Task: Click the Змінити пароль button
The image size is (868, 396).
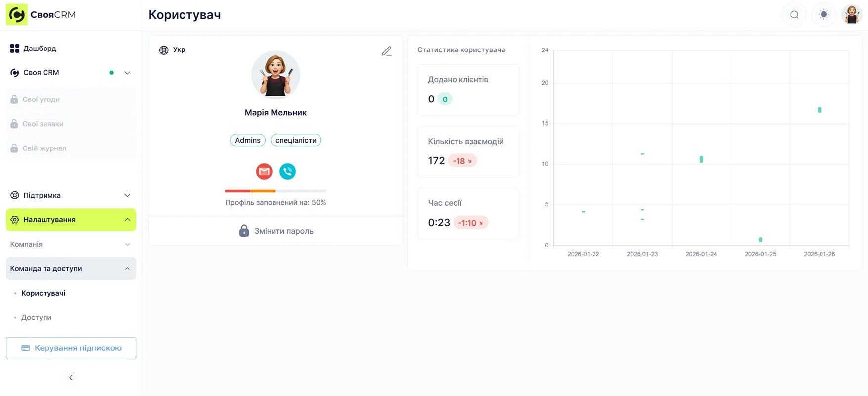Action: tap(276, 231)
